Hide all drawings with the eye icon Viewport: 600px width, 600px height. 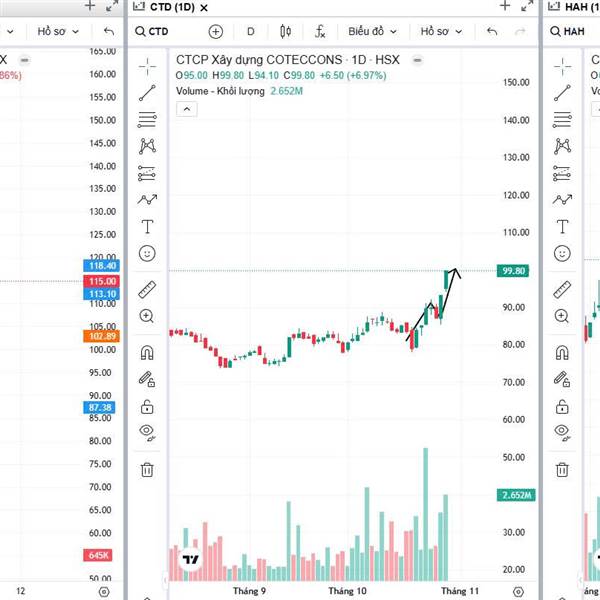coord(147,432)
